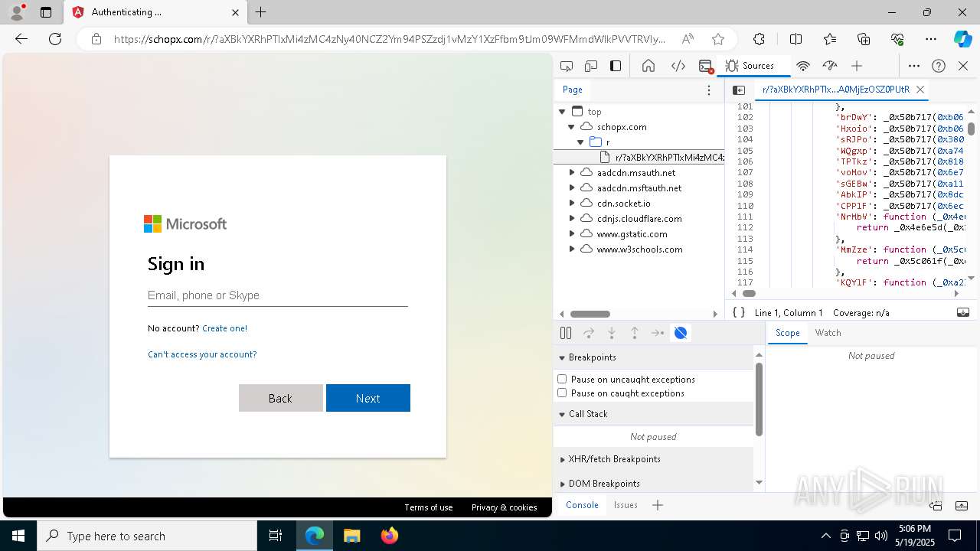Open the Issues drawer tab
The image size is (980, 551).
click(626, 505)
